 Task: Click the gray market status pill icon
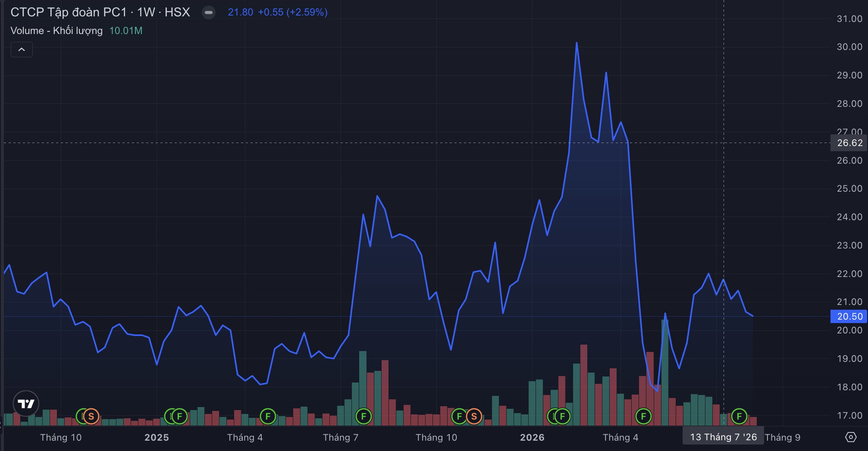209,12
